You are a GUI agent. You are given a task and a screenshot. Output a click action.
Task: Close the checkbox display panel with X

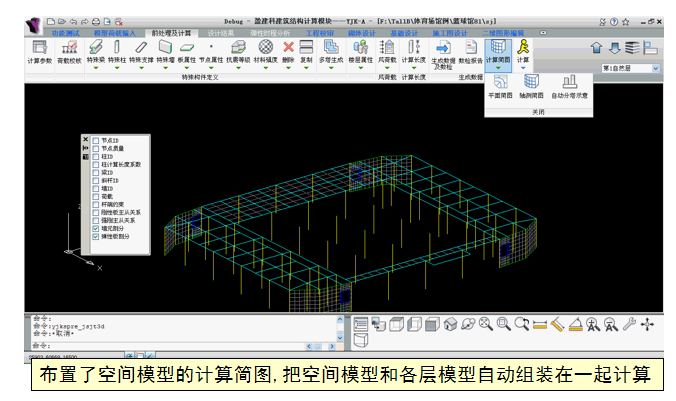[85, 139]
